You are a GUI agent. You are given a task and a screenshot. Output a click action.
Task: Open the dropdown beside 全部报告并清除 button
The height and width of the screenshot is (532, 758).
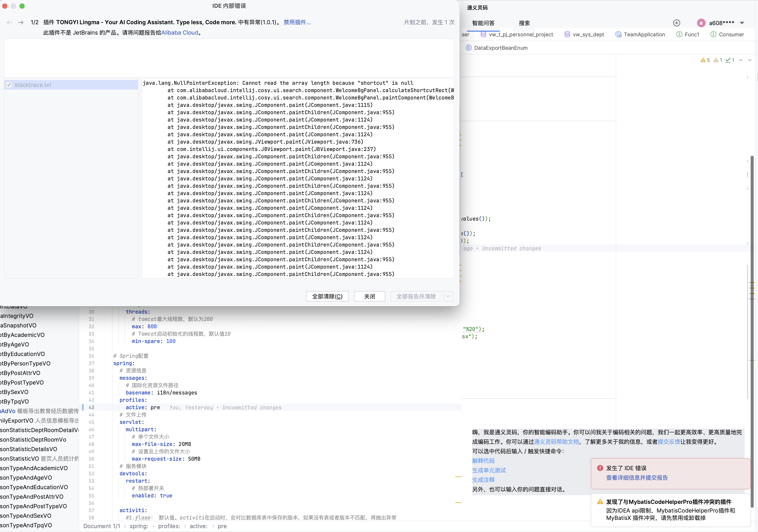448,296
